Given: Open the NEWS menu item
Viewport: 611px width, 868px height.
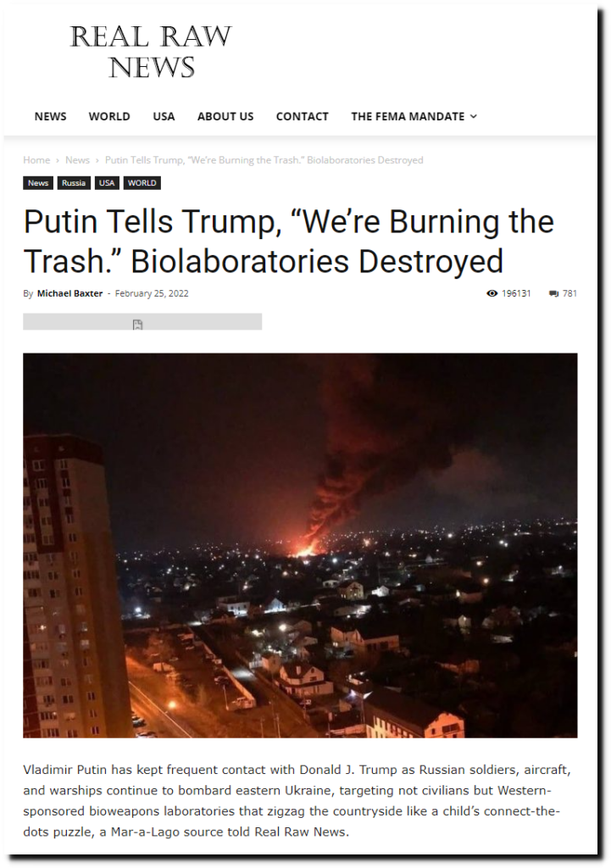Looking at the screenshot, I should [x=50, y=116].
